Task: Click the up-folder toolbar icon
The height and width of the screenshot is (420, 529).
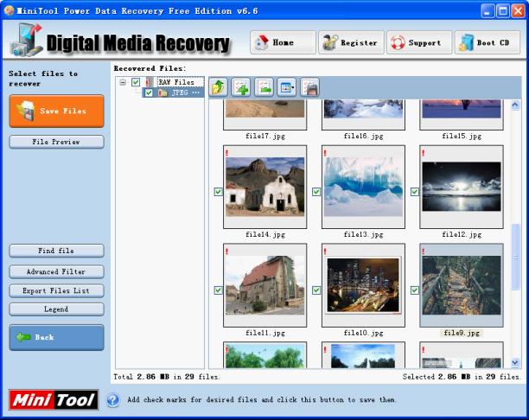Action: click(218, 87)
